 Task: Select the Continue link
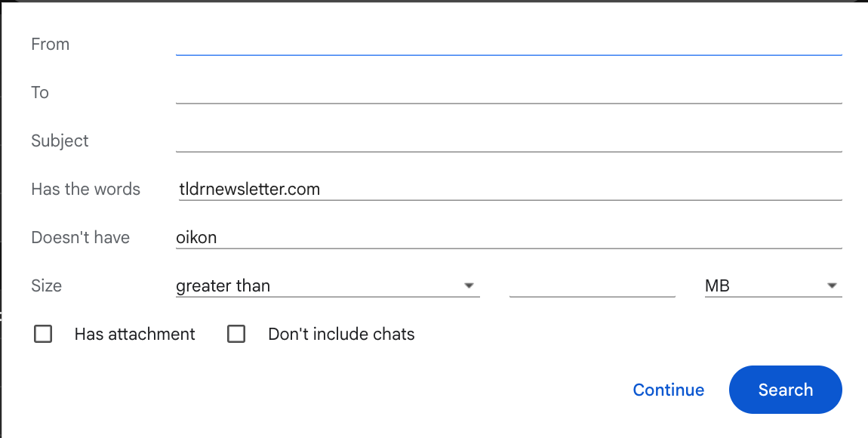(x=668, y=390)
